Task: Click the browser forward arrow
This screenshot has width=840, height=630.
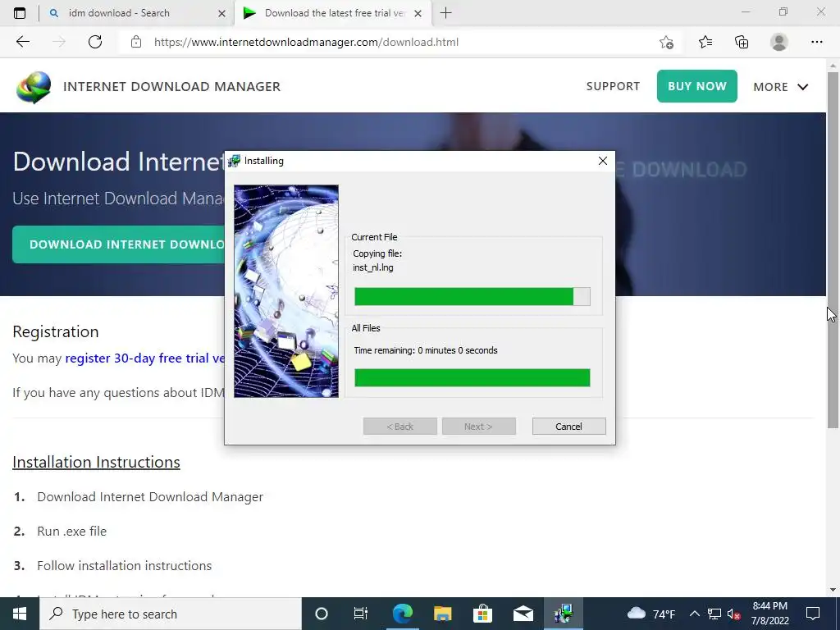Action: 59,42
